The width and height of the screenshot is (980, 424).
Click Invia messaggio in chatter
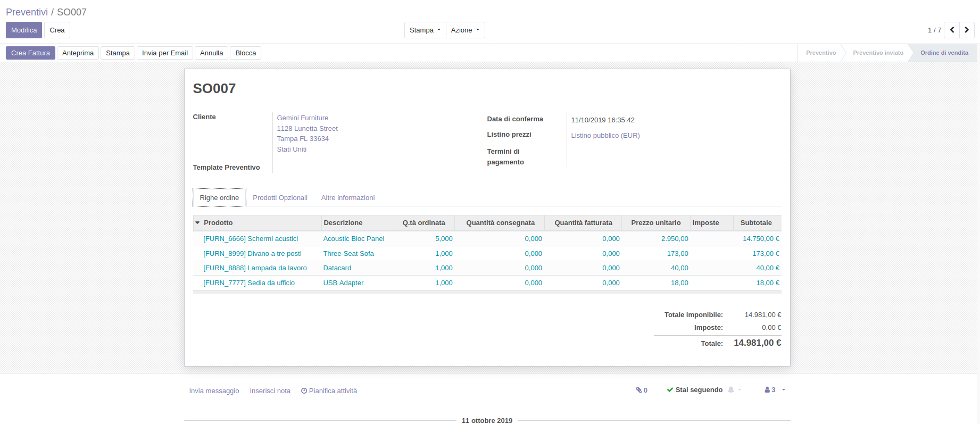point(214,391)
